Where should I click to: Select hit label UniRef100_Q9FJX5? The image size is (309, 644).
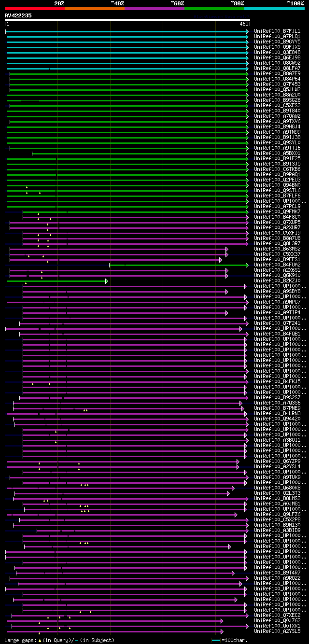point(277,47)
